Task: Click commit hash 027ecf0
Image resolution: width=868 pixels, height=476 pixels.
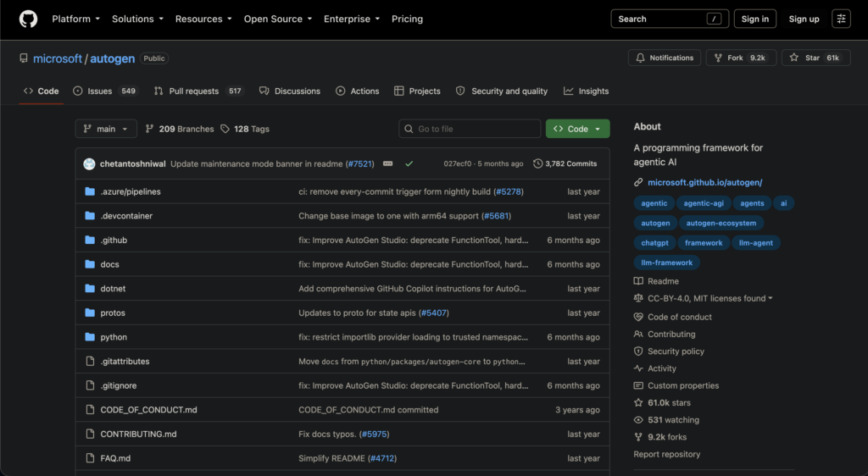Action: point(457,163)
